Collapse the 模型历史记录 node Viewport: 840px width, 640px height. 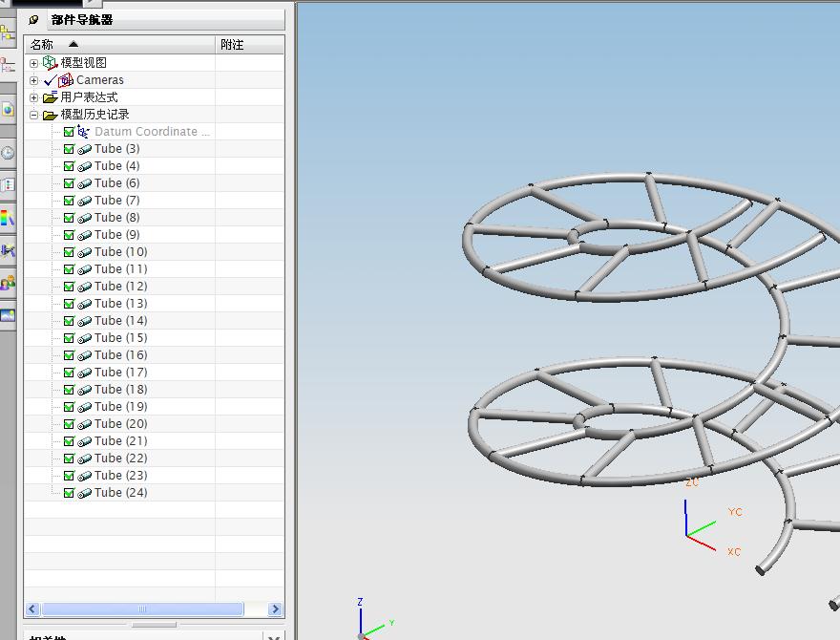click(x=33, y=115)
